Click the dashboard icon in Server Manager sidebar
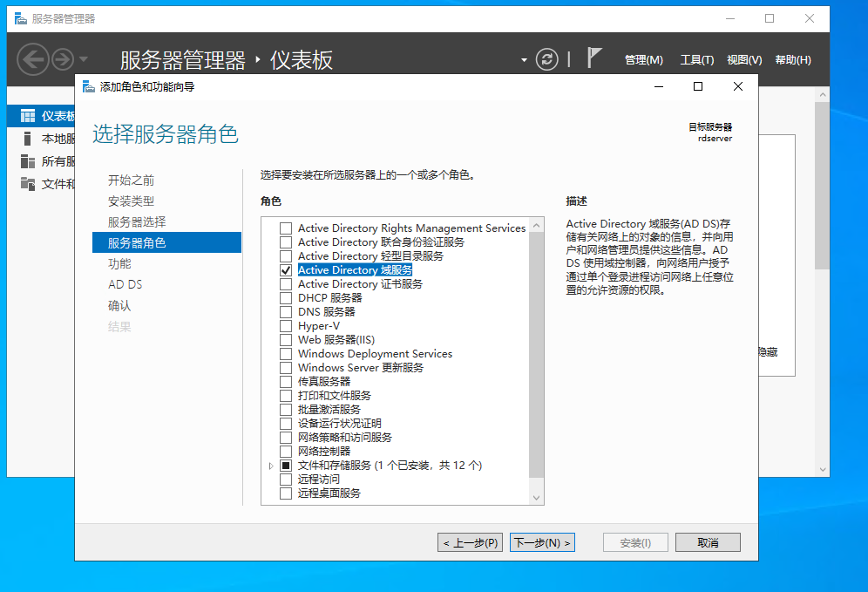The height and width of the screenshot is (592, 868). (28, 116)
